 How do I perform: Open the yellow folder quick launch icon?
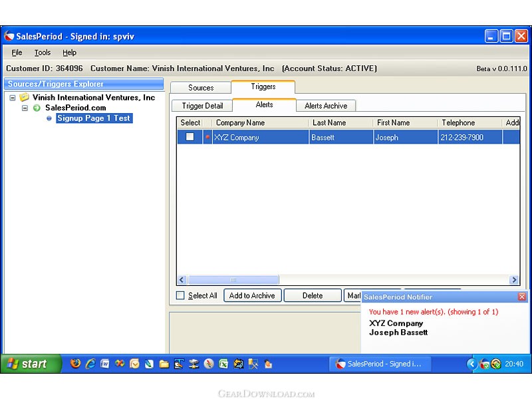pos(164,364)
